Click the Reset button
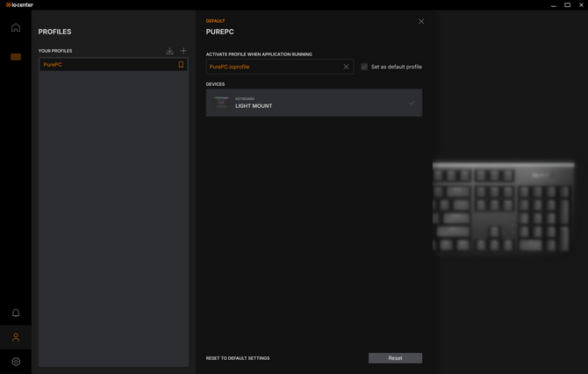Image resolution: width=588 pixels, height=374 pixels. point(395,358)
